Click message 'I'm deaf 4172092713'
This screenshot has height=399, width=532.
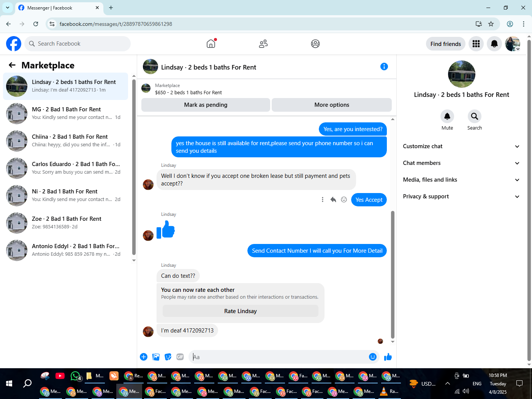(x=187, y=331)
